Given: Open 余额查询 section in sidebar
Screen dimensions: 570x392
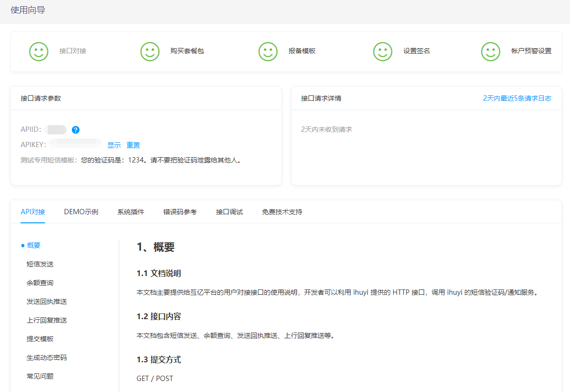Looking at the screenshot, I should pyautogui.click(x=40, y=283).
